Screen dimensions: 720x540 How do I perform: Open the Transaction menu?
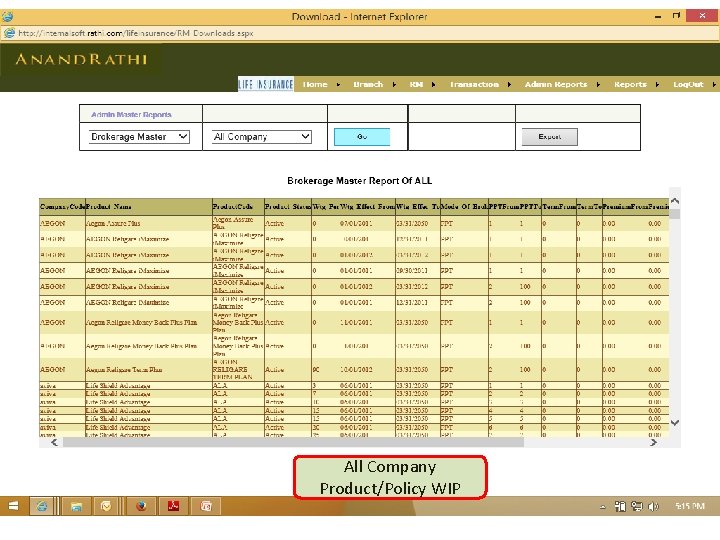point(474,84)
